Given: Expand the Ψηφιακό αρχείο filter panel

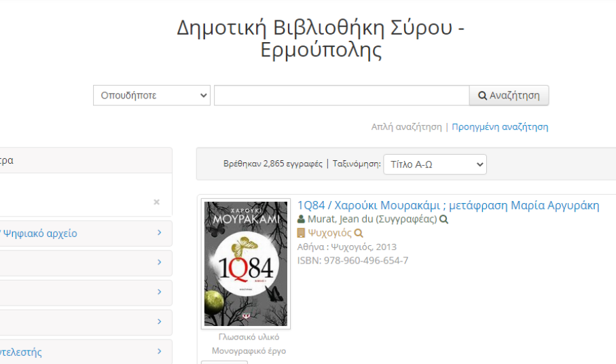Looking at the screenshot, I should click(41, 234).
